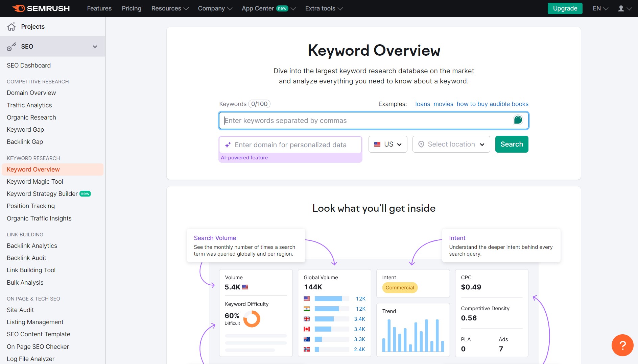Expand the Resources menu
638x364 pixels.
click(170, 8)
